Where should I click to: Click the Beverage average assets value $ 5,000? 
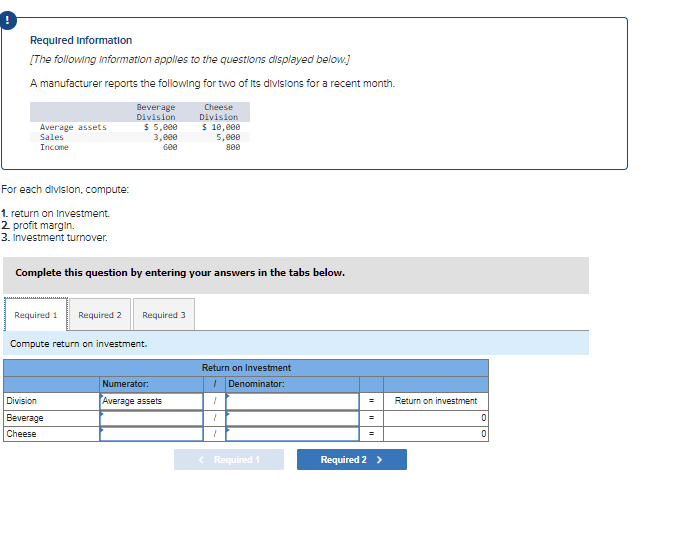(x=161, y=127)
